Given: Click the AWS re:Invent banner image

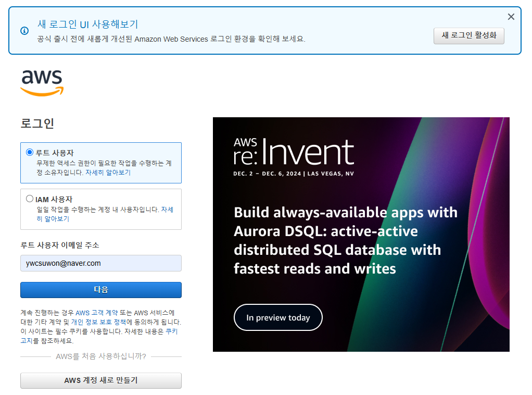Looking at the screenshot, I should coord(361,234).
